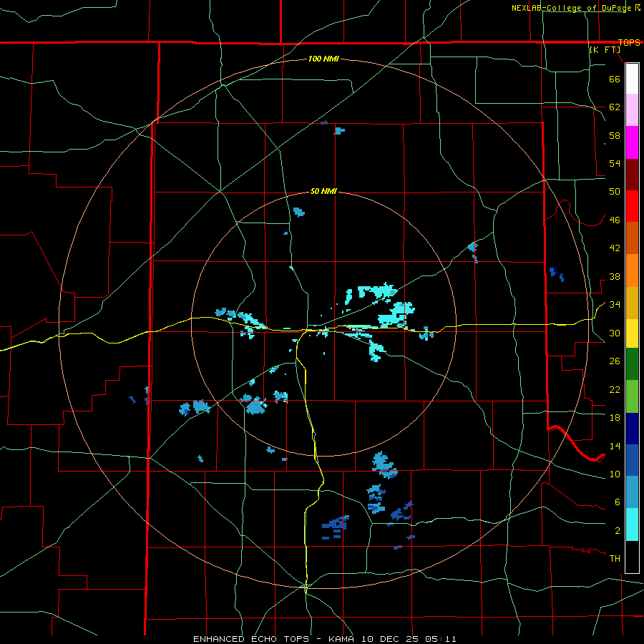
Task: Click the light green legend color band
Action: click(x=632, y=396)
